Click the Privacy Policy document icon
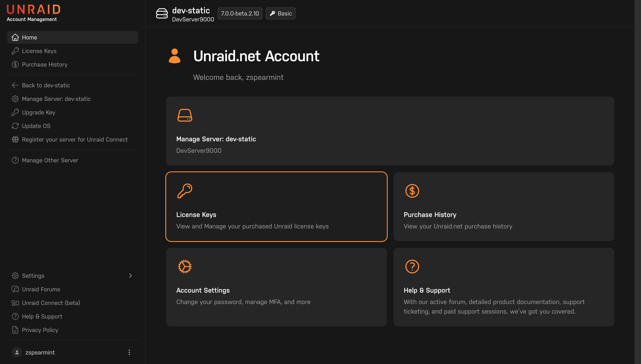641x364 pixels. pyautogui.click(x=15, y=330)
